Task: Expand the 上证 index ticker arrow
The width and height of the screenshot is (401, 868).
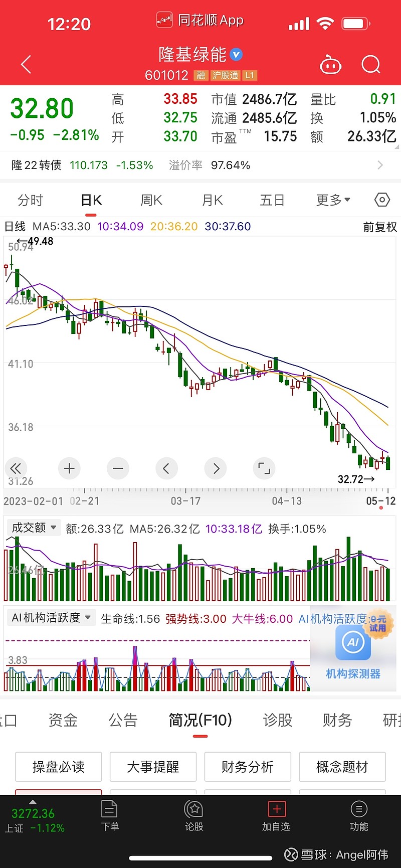Action: 33,802
